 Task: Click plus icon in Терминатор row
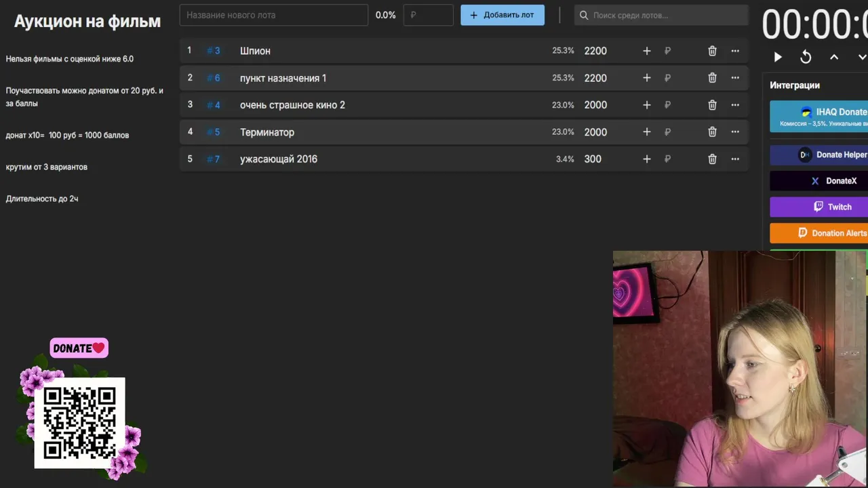pyautogui.click(x=646, y=132)
